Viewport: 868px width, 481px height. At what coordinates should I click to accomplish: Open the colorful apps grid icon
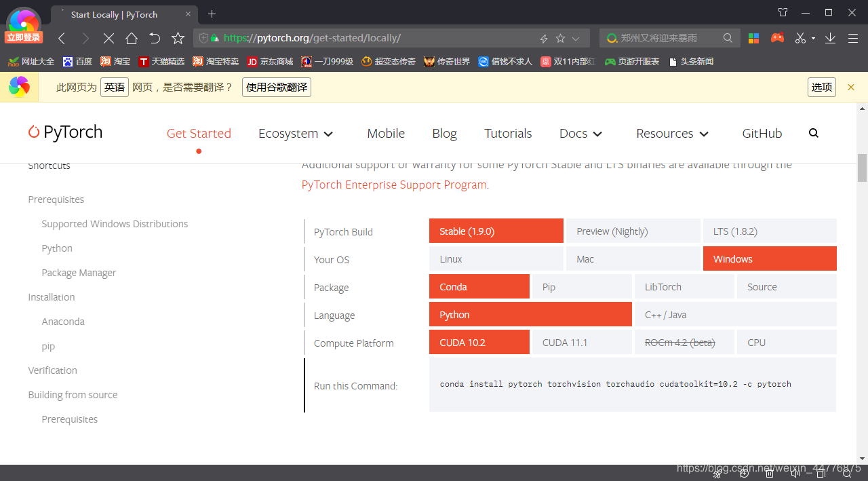pyautogui.click(x=754, y=38)
